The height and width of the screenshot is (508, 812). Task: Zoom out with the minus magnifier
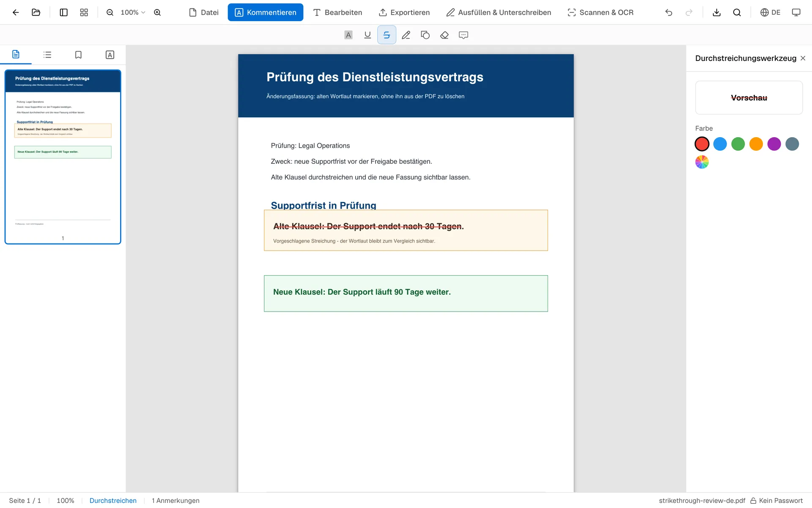click(x=110, y=12)
